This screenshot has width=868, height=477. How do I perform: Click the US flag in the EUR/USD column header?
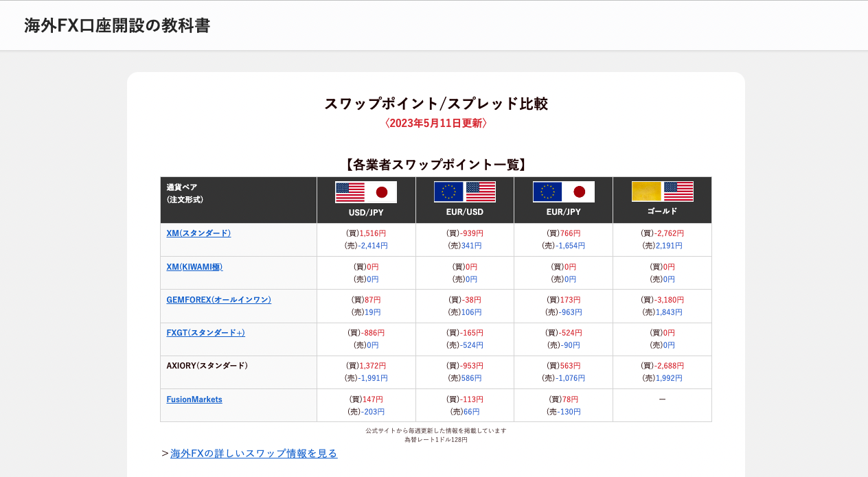pyautogui.click(x=481, y=192)
